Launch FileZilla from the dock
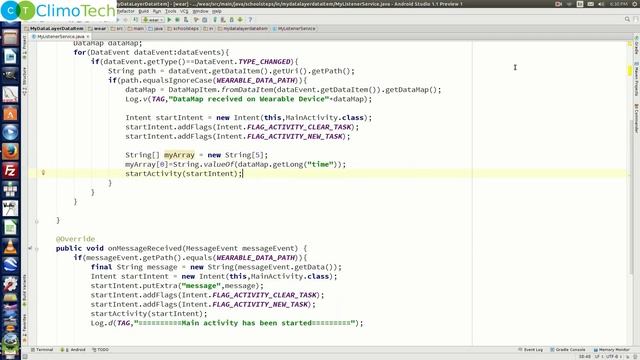Screen dimensions: 640x360 10,171
